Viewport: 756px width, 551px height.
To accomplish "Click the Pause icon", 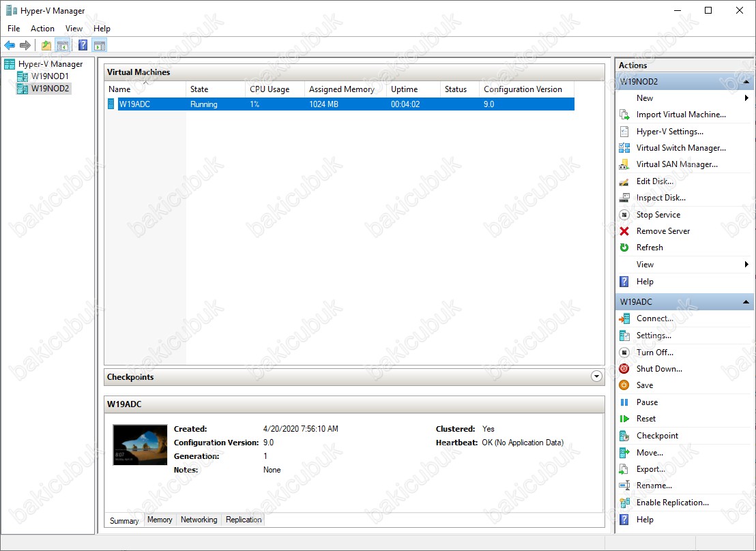I will click(x=624, y=402).
